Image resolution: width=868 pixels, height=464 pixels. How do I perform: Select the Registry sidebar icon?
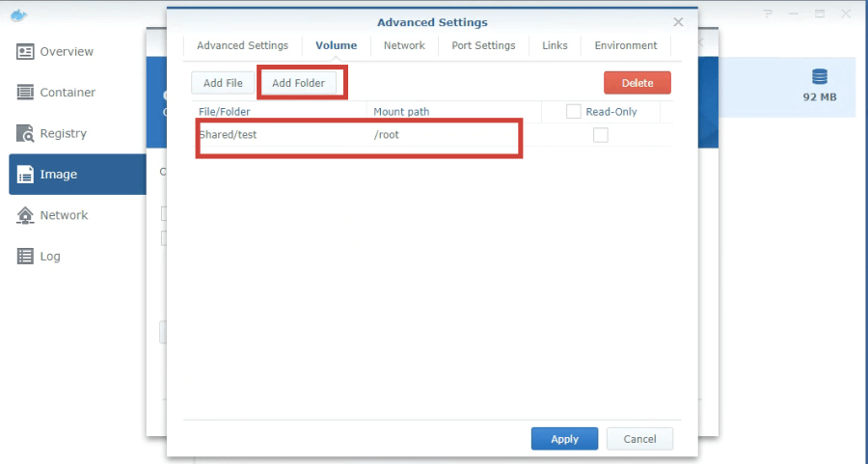pos(25,134)
